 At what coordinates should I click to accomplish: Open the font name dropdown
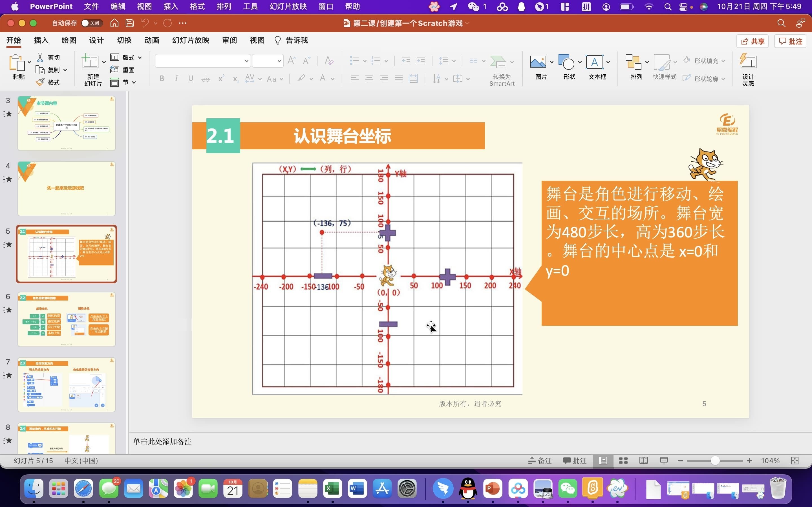coord(246,61)
